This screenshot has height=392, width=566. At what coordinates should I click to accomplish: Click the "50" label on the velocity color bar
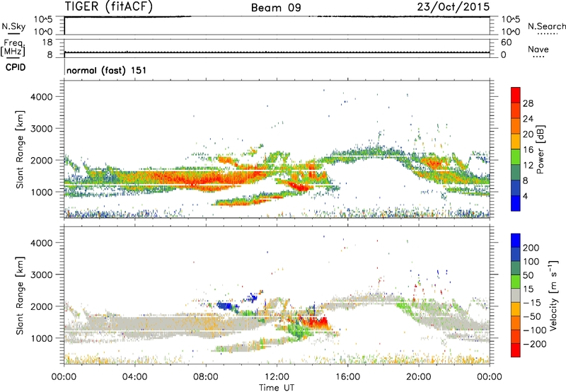point(528,275)
